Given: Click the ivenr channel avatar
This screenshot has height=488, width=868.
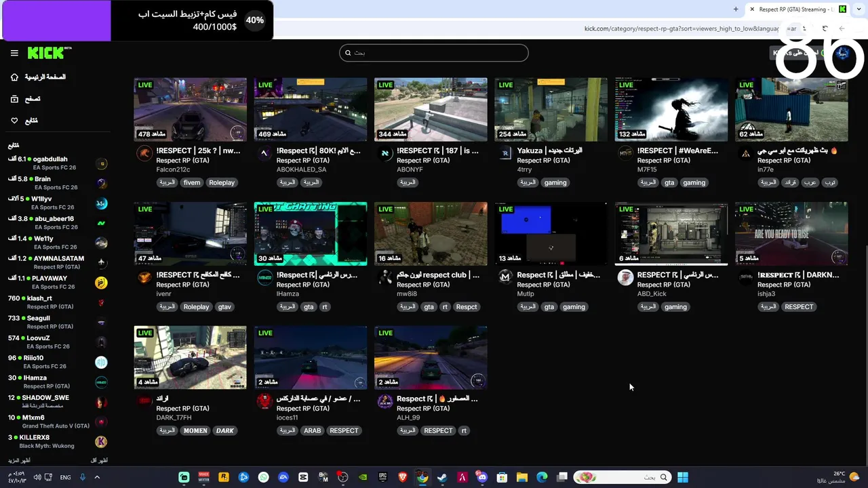Looking at the screenshot, I should [144, 278].
